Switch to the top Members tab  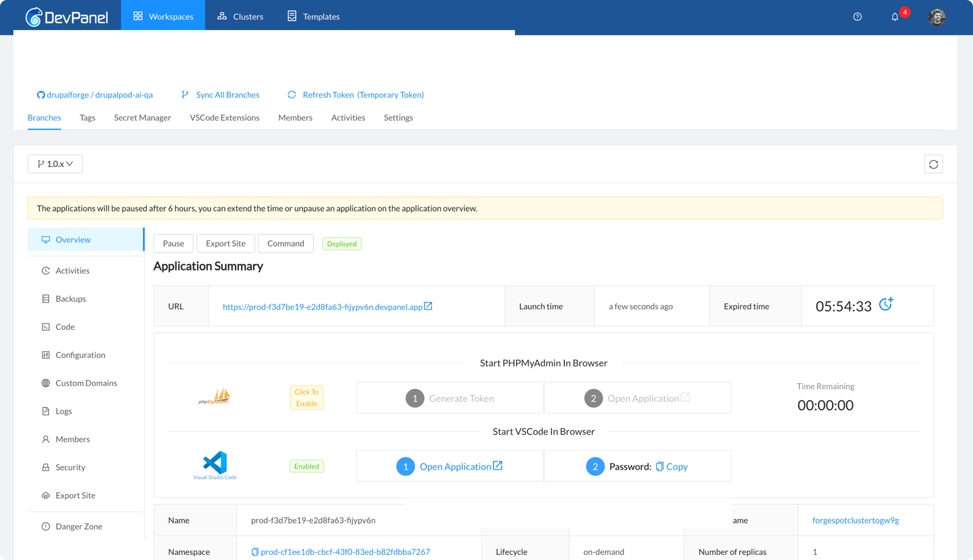[295, 118]
